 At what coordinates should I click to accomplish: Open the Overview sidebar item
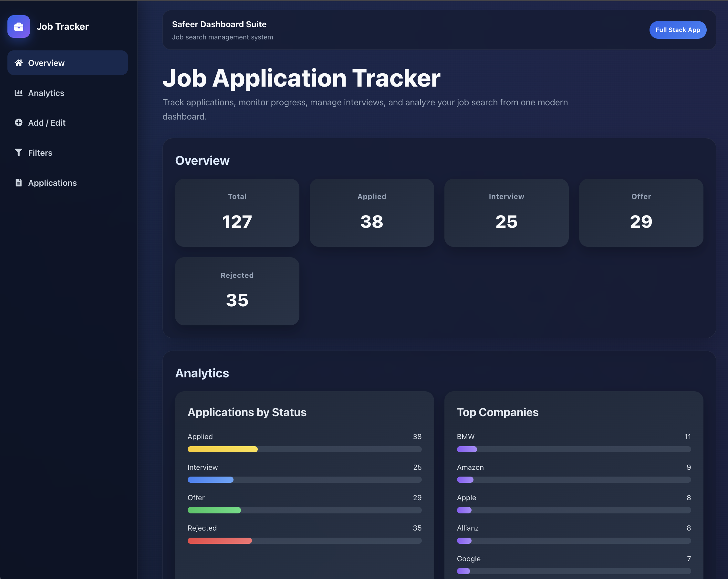[68, 63]
